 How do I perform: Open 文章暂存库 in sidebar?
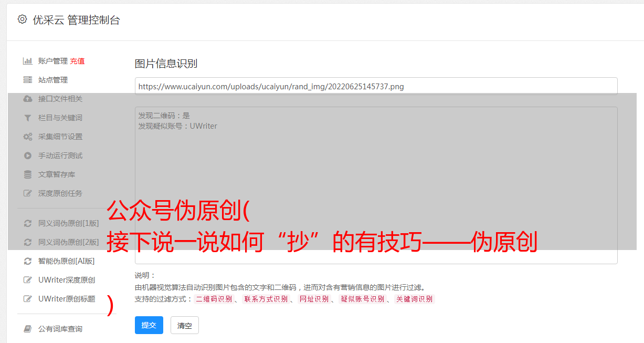[x=57, y=174]
